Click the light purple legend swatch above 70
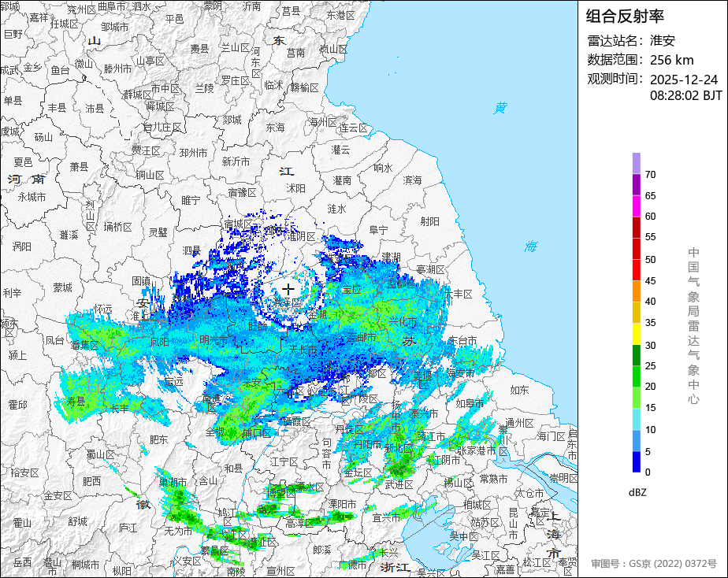The height and width of the screenshot is (578, 728). 636,163
